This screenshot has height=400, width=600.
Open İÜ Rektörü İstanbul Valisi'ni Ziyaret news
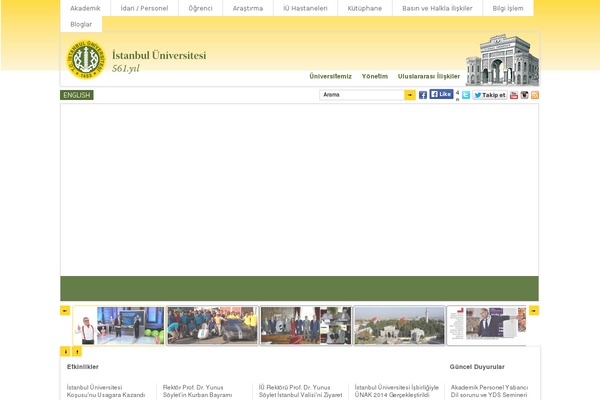click(x=300, y=391)
